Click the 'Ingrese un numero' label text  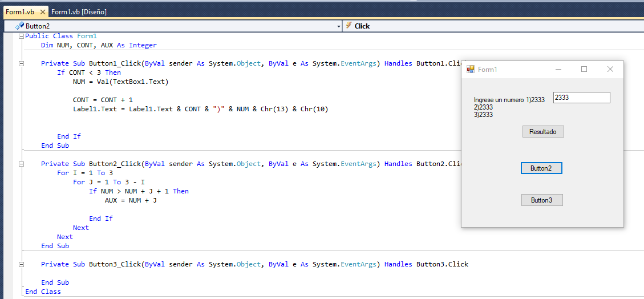pyautogui.click(x=499, y=100)
